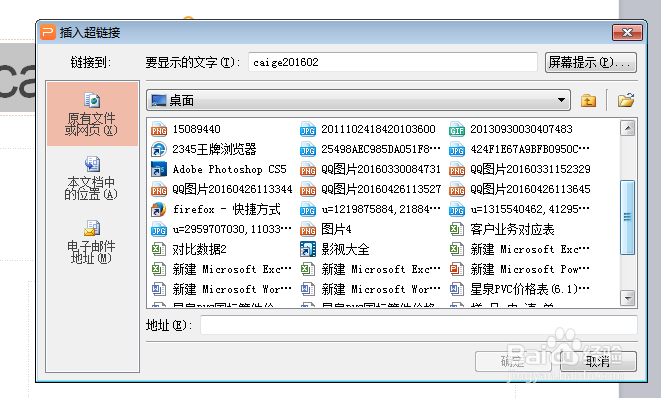Open the 桌面 folder dropdown
661x398 pixels.
(358, 100)
